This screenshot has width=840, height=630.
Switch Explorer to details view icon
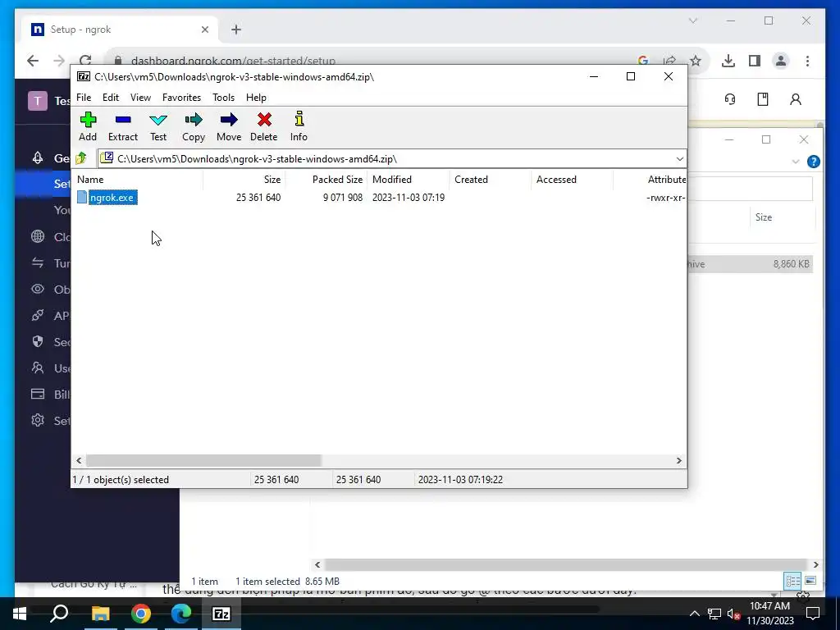click(x=793, y=581)
